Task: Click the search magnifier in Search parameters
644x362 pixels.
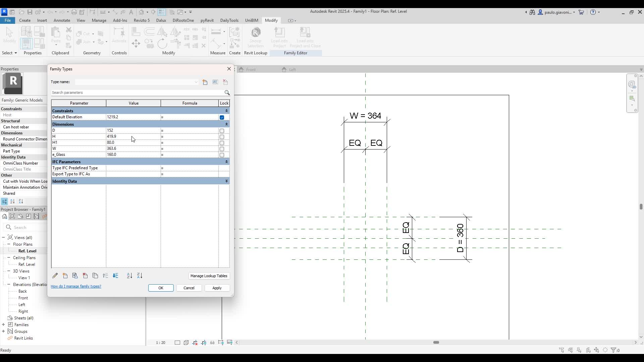Action: [x=227, y=93]
